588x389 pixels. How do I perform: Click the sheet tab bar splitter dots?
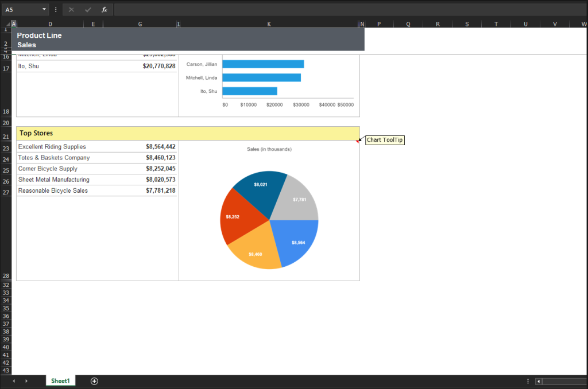pos(528,381)
